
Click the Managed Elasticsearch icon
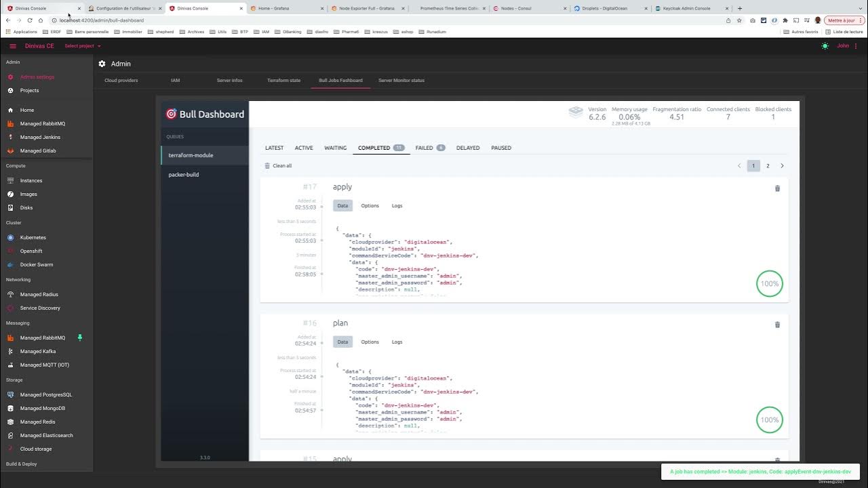(x=11, y=435)
